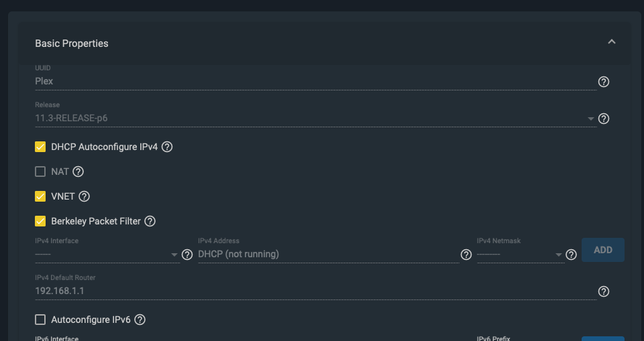Open the Release version dropdown
This screenshot has width=644, height=341.
315,118
